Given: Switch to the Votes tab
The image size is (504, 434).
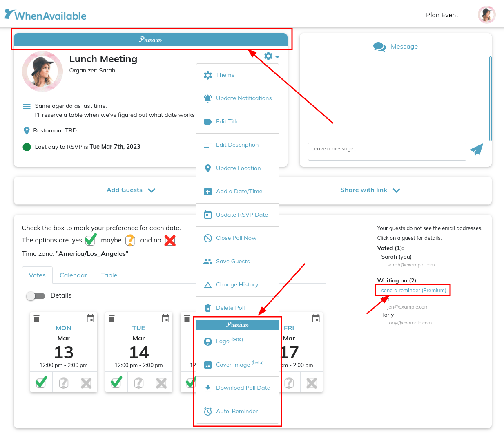Looking at the screenshot, I should [37, 275].
